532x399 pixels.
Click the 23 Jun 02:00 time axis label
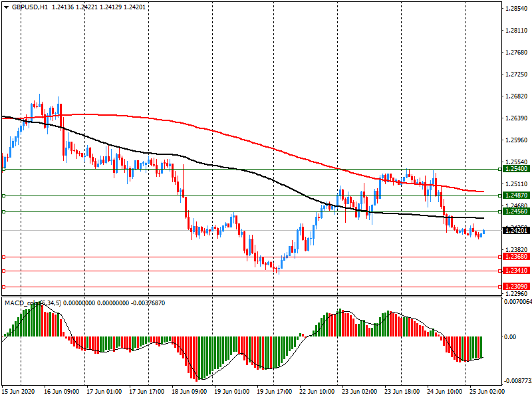(359, 392)
